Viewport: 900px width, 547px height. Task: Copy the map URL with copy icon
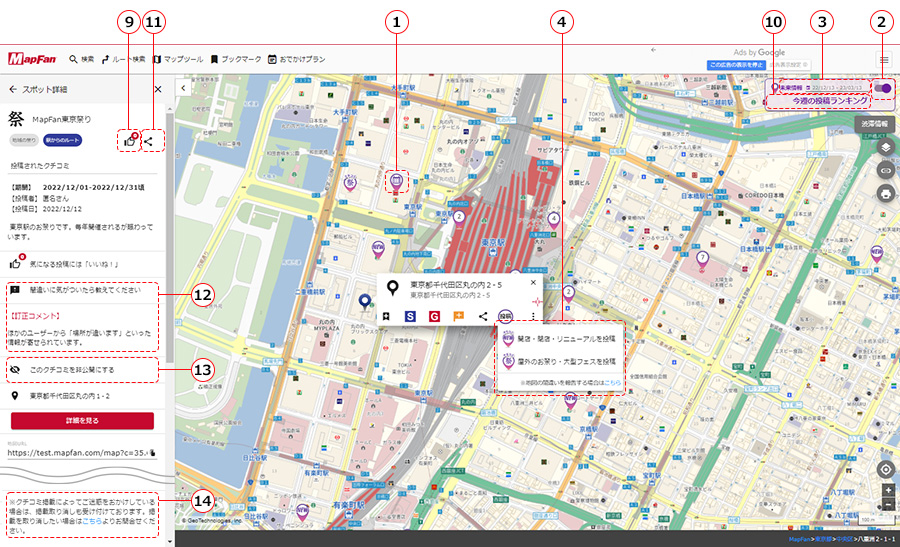pyautogui.click(x=153, y=453)
